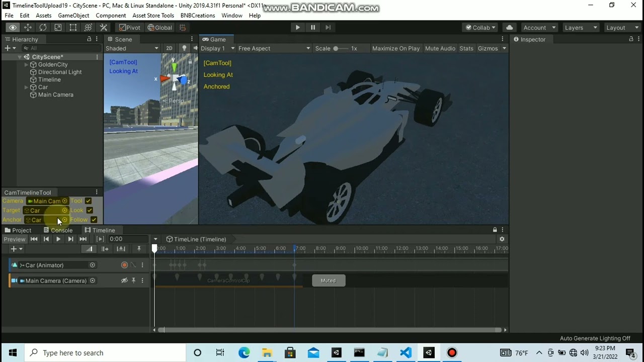Lock the Hierarchy panel
The height and width of the screenshot is (362, 644).
pos(89,39)
